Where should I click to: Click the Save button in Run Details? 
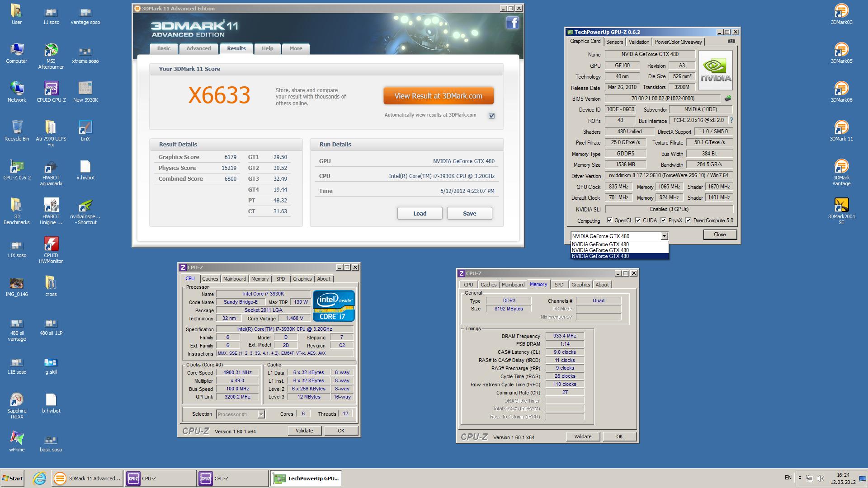pyautogui.click(x=469, y=214)
